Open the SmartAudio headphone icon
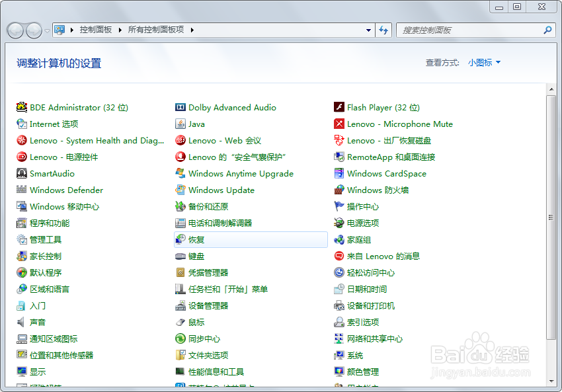 point(22,173)
